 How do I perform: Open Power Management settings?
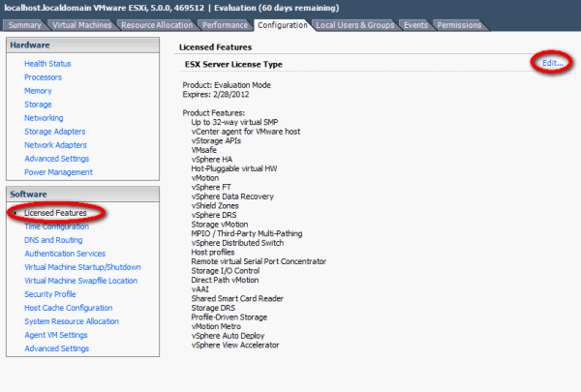coord(59,172)
